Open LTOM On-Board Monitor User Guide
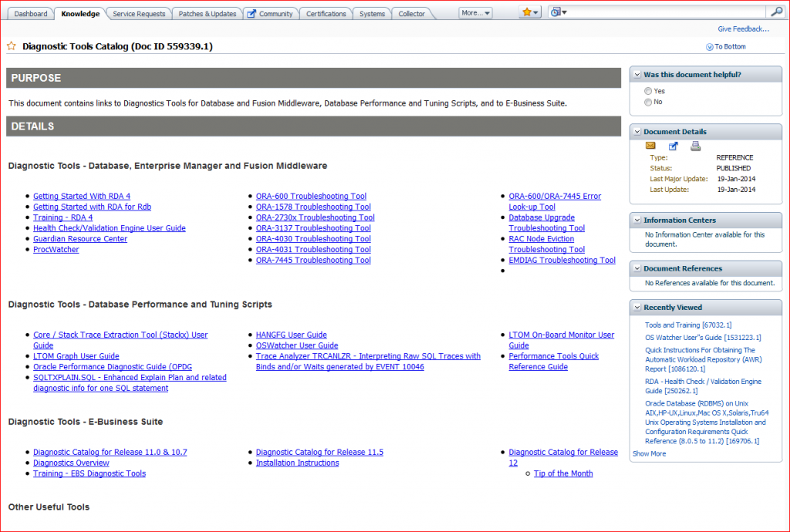 [562, 340]
